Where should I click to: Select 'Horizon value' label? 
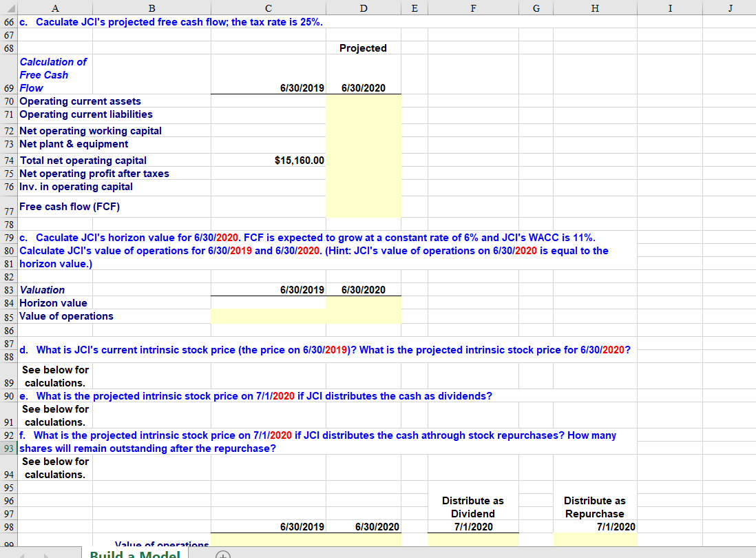pos(53,303)
